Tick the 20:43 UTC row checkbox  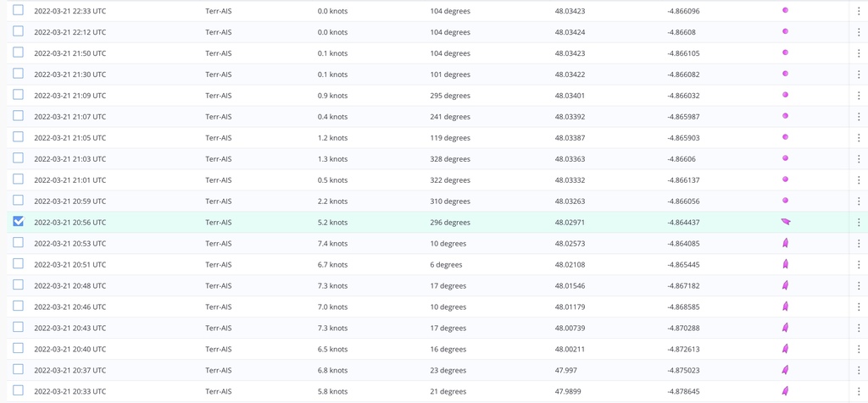point(19,327)
